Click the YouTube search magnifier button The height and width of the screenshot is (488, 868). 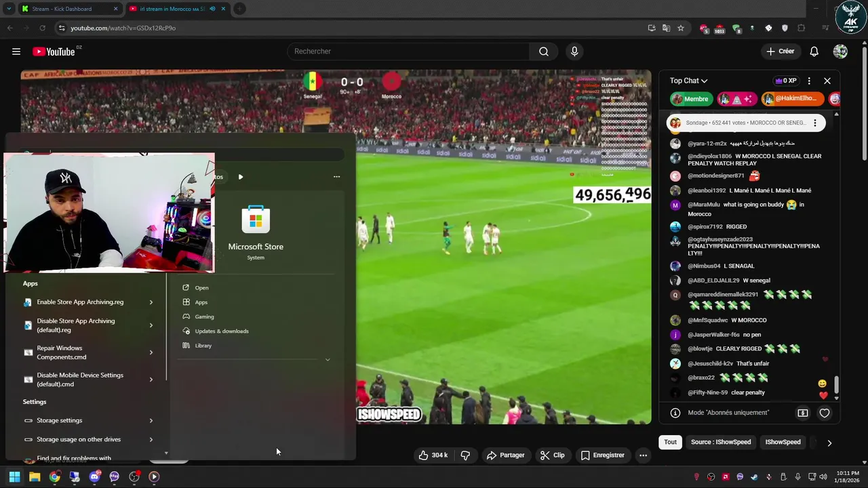coord(544,52)
